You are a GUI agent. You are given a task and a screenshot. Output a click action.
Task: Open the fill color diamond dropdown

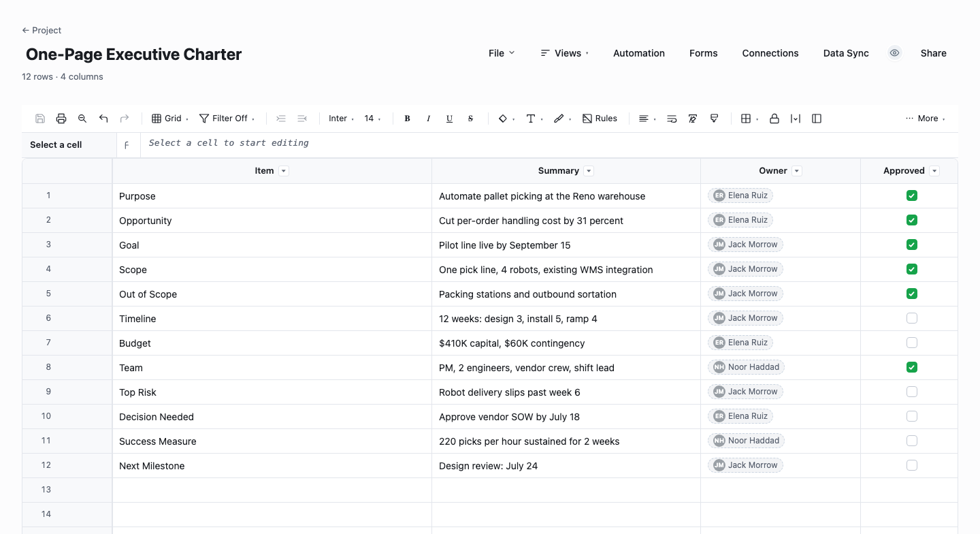point(506,119)
